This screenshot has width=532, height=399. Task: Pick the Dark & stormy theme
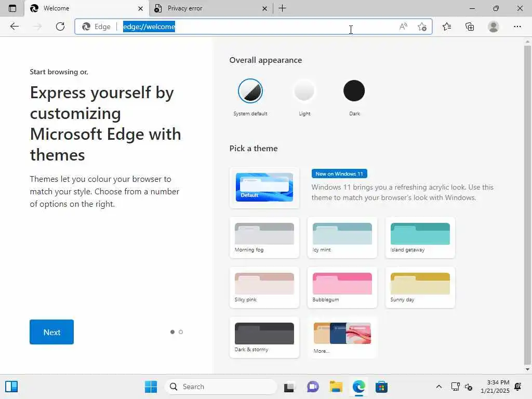click(264, 337)
